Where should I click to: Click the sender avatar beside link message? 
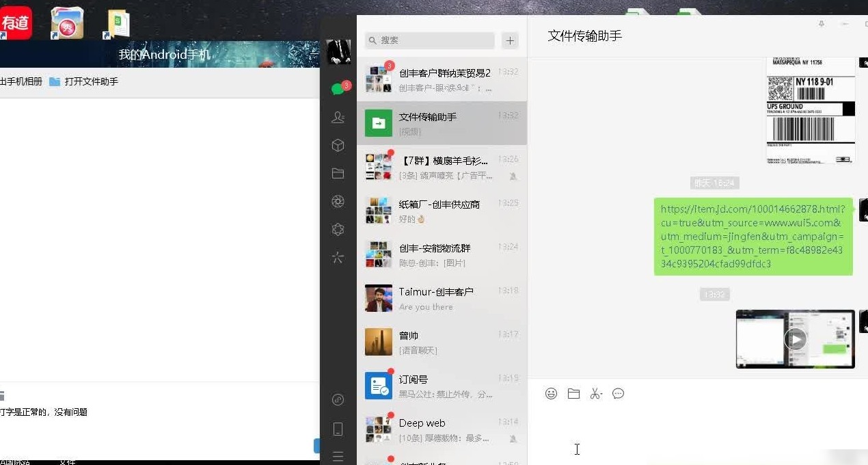[x=863, y=210]
